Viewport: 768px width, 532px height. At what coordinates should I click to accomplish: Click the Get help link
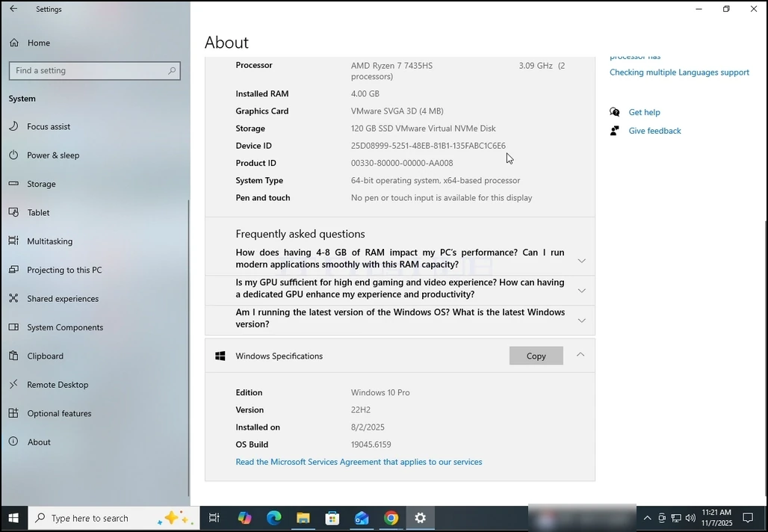coord(644,112)
